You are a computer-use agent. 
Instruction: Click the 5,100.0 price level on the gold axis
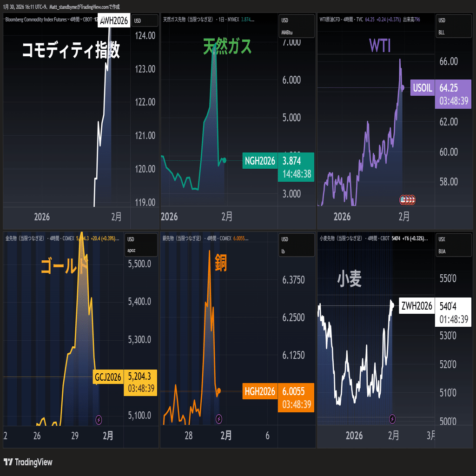click(139, 415)
